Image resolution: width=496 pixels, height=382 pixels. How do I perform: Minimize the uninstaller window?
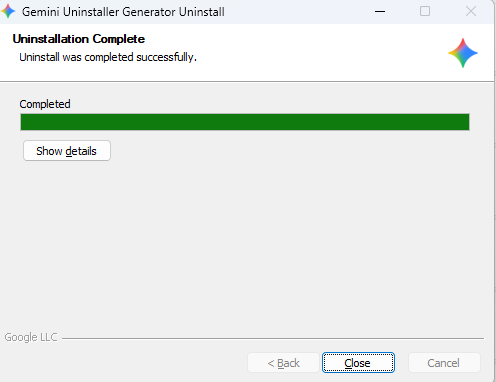pyautogui.click(x=380, y=12)
